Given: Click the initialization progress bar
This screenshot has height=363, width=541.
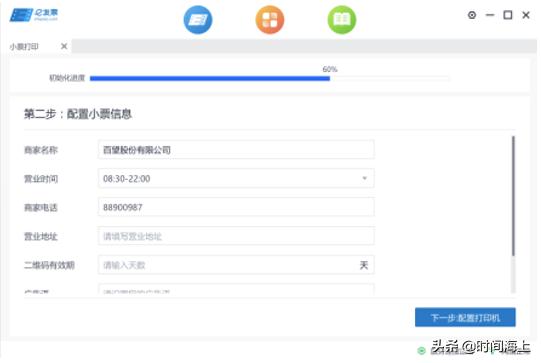Looking at the screenshot, I should pyautogui.click(x=269, y=78).
